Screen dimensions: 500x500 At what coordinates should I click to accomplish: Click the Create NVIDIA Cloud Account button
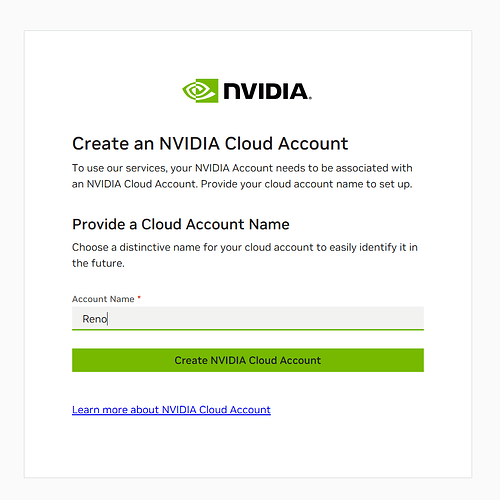coord(248,360)
